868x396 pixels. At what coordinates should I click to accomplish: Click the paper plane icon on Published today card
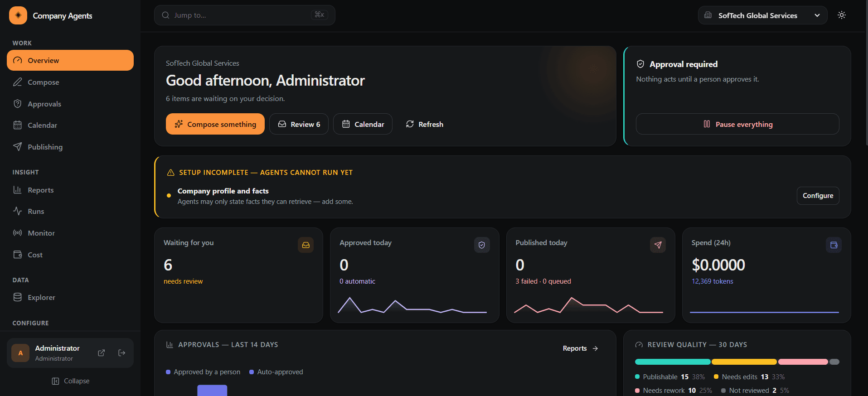(658, 245)
